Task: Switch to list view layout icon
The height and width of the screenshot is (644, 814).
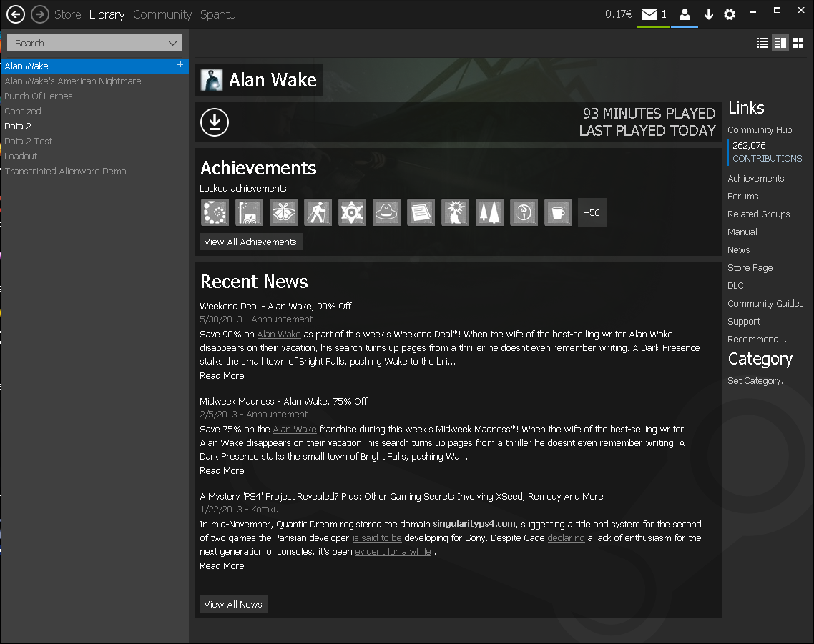Action: [762, 43]
